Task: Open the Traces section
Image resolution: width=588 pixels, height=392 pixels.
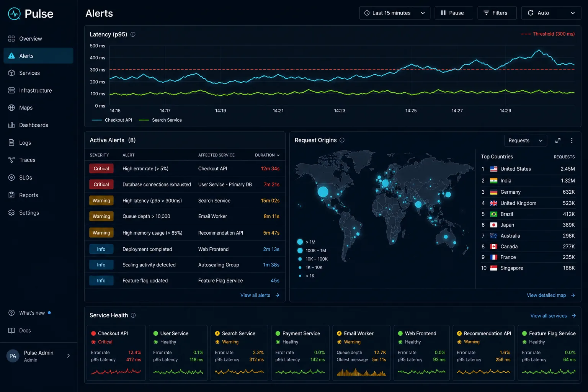Action: [x=38, y=160]
